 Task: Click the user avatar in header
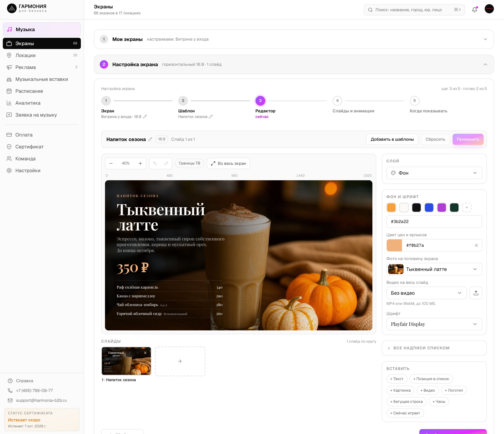coord(489,9)
